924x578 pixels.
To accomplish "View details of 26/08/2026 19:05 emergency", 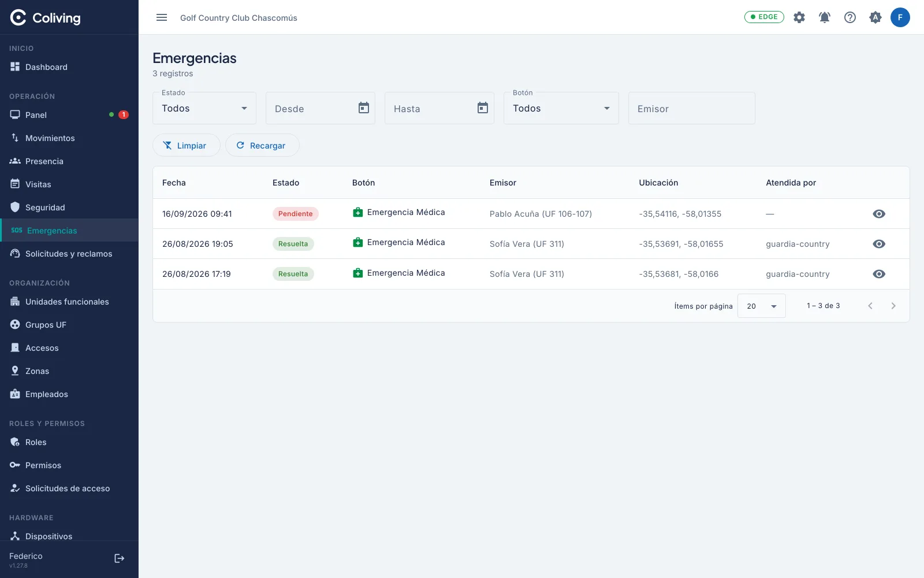I will 879,244.
